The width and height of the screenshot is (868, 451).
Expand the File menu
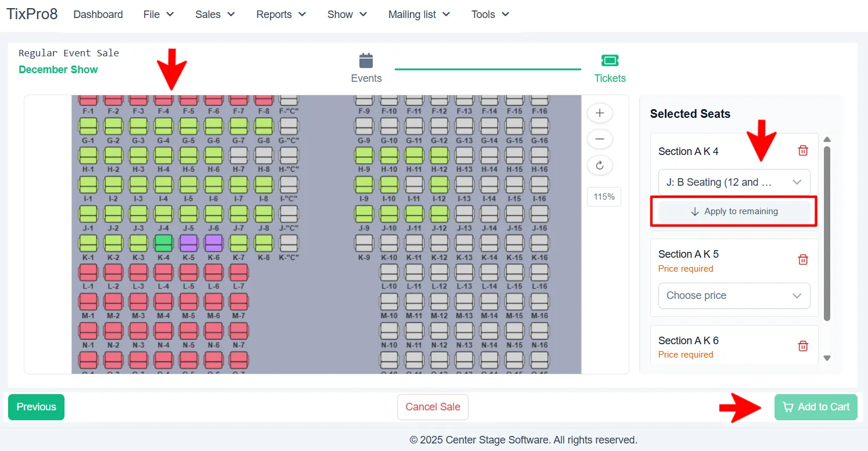tap(159, 15)
